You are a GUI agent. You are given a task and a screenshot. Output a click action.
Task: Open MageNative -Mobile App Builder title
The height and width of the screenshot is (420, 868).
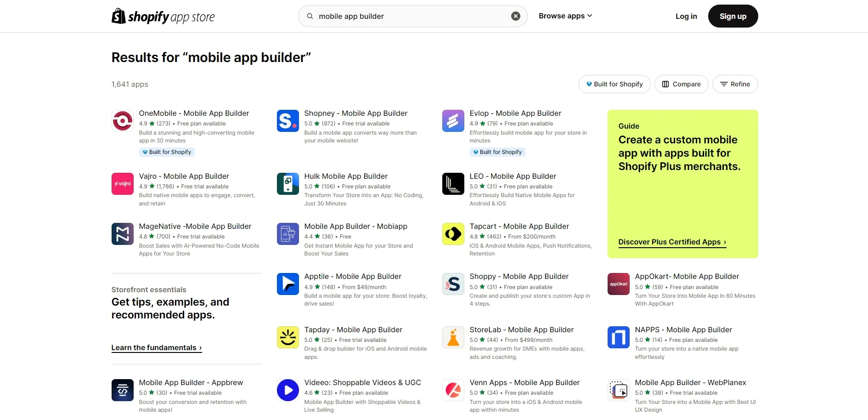195,227
